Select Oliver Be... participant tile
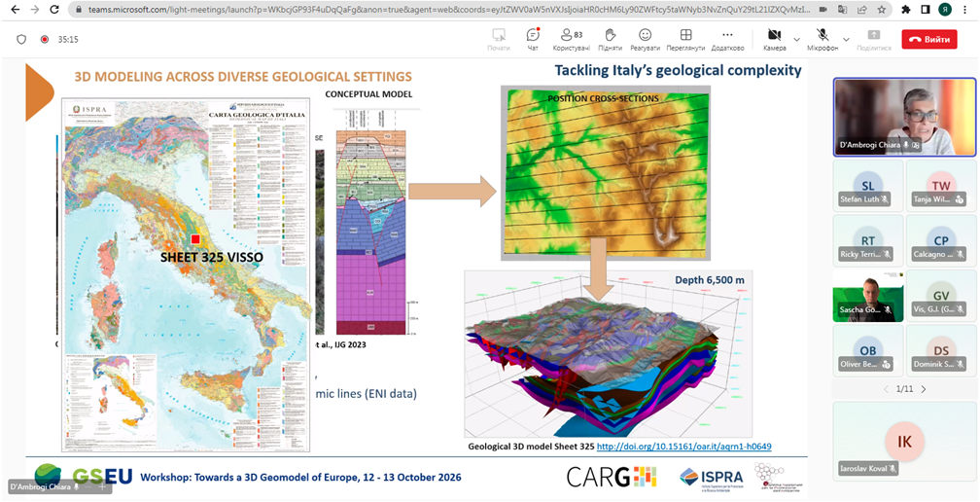Viewport: 980px width, 502px height. pos(867,350)
